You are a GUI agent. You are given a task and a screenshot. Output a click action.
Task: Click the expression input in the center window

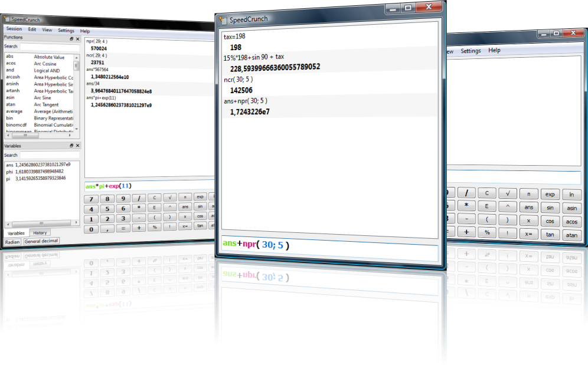[x=329, y=248]
